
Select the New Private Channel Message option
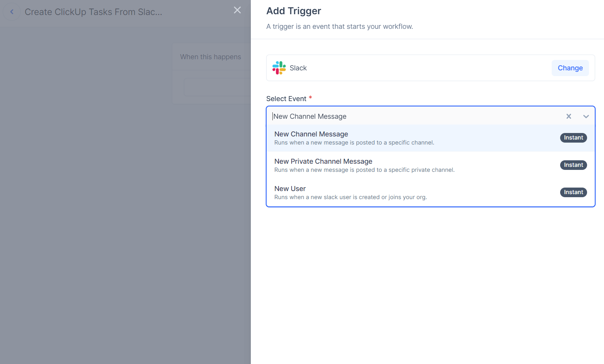pyautogui.click(x=430, y=165)
